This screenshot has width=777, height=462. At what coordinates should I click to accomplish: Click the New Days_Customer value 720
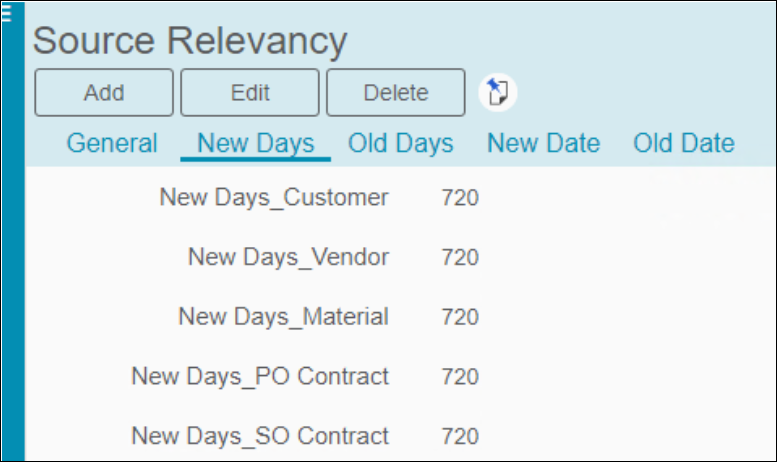460,198
